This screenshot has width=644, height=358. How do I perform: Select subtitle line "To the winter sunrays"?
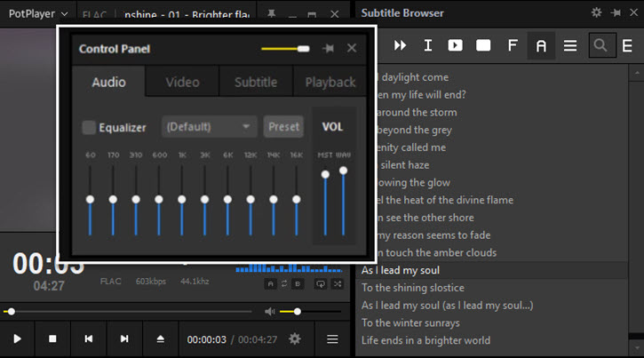[x=410, y=322]
